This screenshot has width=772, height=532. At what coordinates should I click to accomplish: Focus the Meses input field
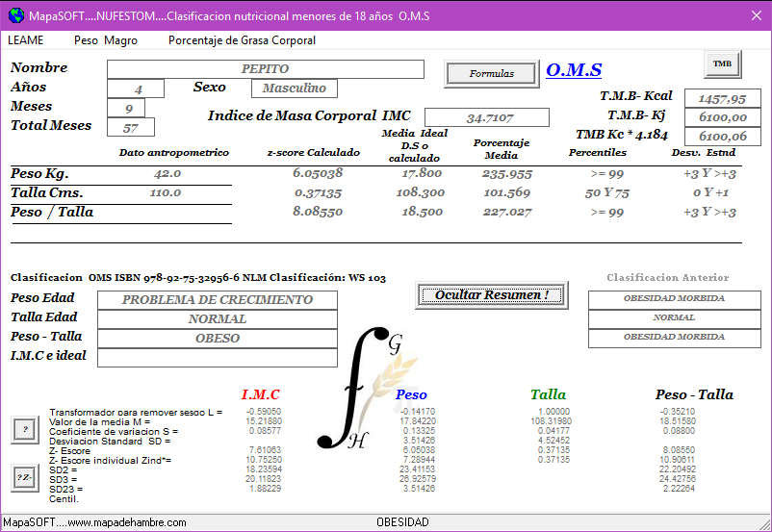[x=127, y=109]
